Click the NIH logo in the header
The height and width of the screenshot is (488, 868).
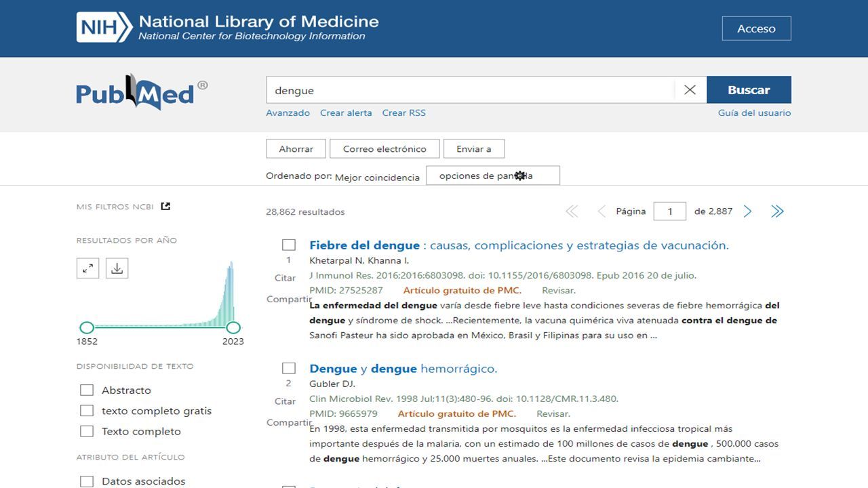104,28
